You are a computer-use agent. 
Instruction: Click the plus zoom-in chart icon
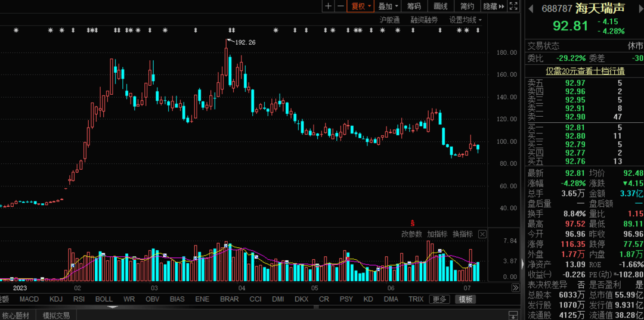[x=328, y=6]
